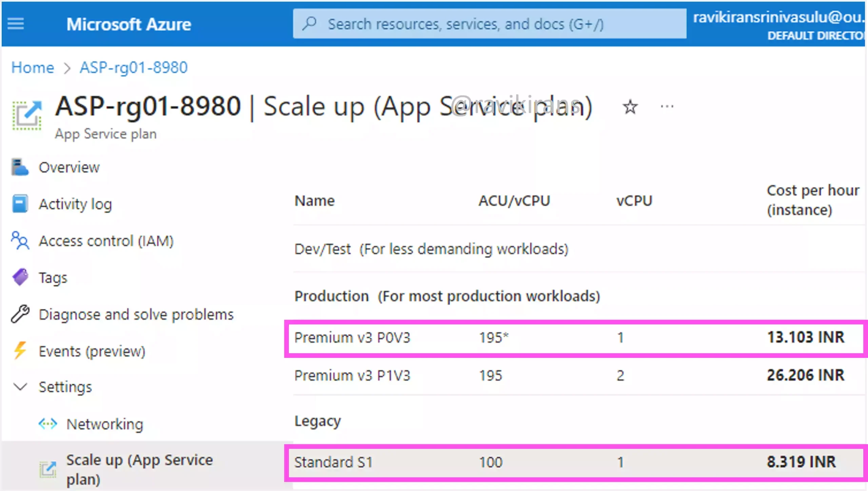Open Networking settings

click(105, 424)
